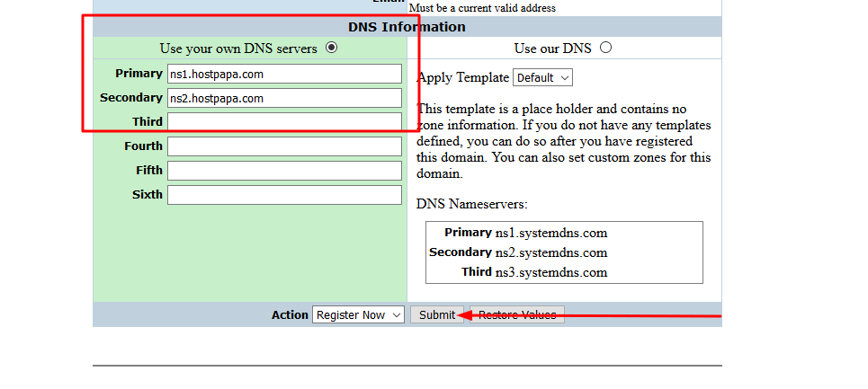Click the 'DNS Nameservers:' label
Viewport: 868px width, 389px height.
[x=472, y=205]
